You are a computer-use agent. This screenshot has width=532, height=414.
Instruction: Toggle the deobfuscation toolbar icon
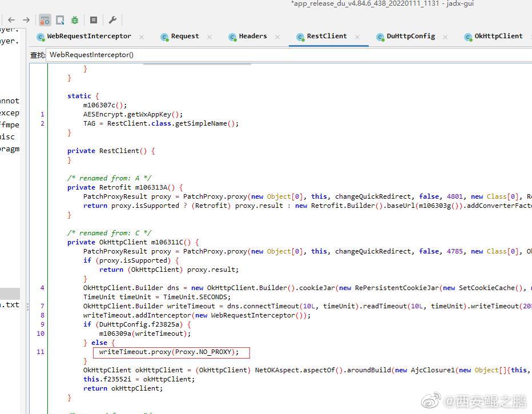(x=45, y=21)
